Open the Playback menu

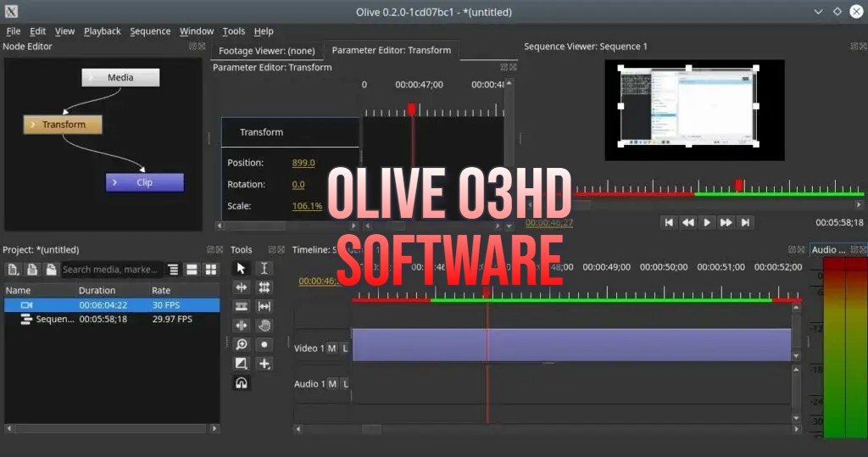102,31
